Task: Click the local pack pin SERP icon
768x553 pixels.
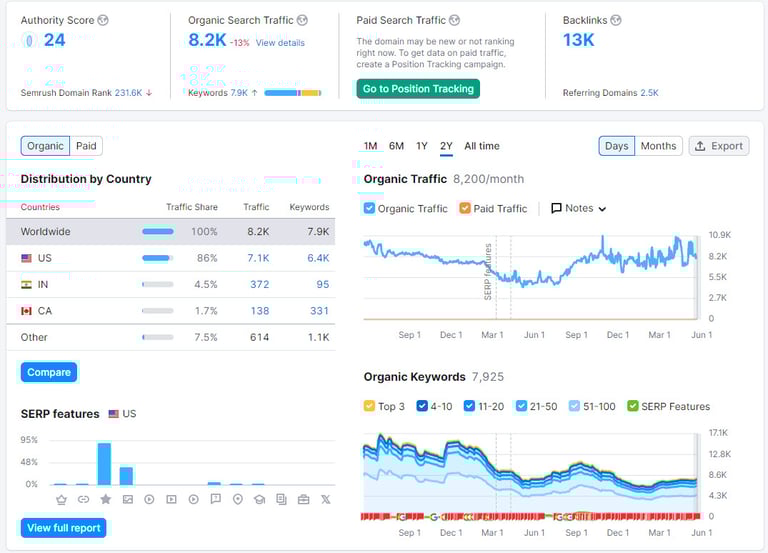Action: pos(238,499)
